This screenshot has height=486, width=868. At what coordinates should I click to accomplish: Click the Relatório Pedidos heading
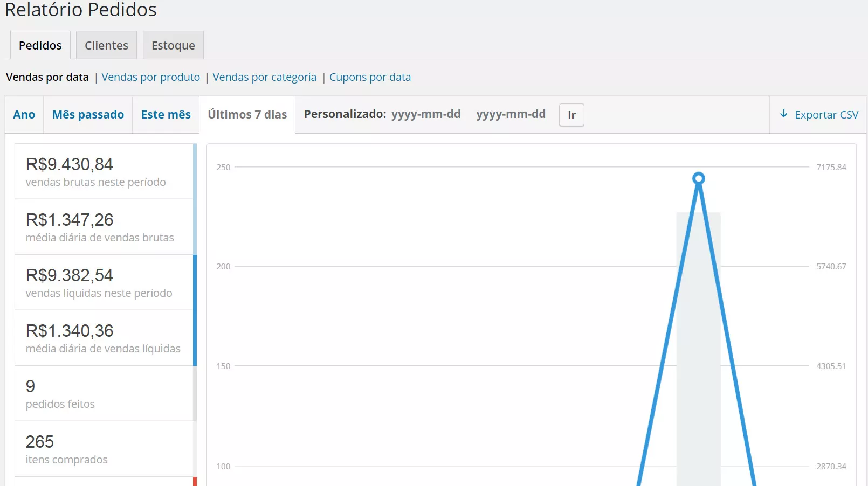(81, 10)
